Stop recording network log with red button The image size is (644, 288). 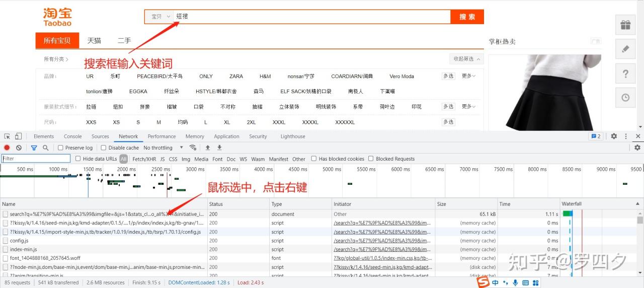[7, 148]
